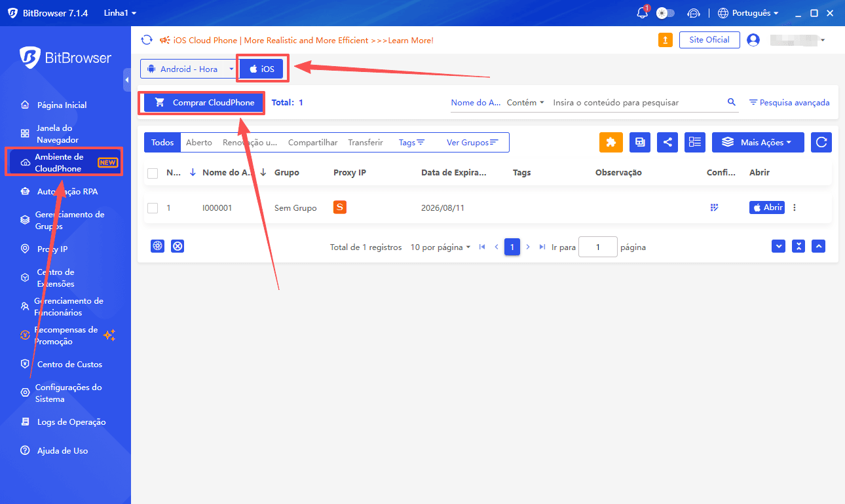845x504 pixels.
Task: Click the scroll-down chevron button
Action: coord(778,246)
